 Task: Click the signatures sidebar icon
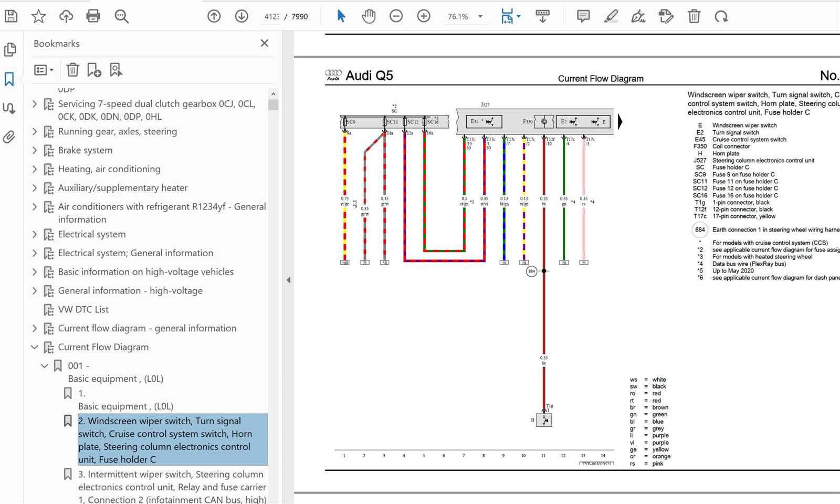coord(9,108)
